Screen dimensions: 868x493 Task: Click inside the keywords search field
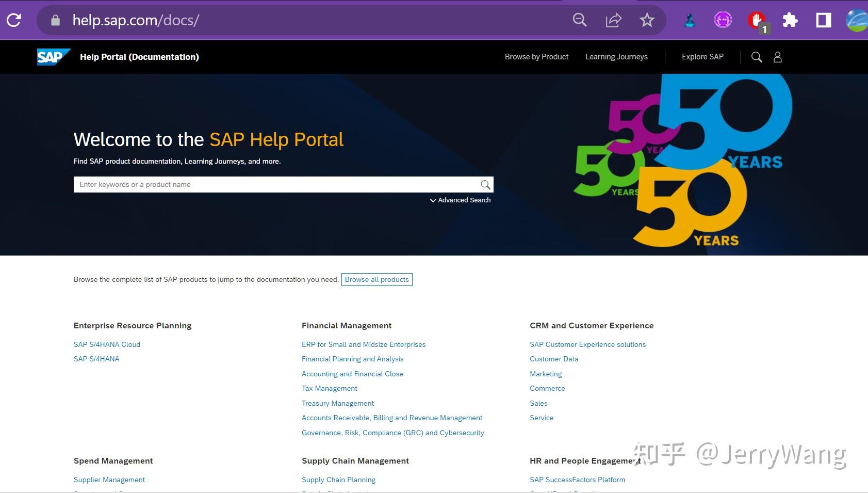coord(258,184)
